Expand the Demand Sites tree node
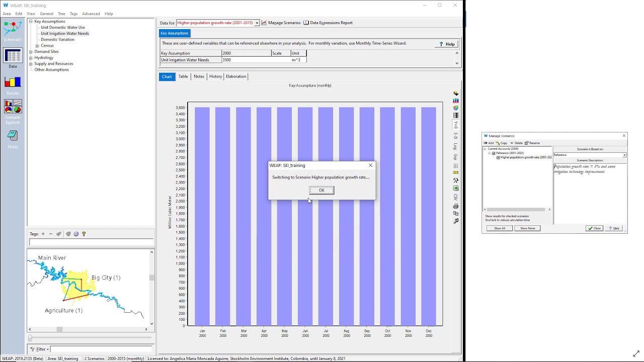This screenshot has height=362, width=644. click(31, 52)
